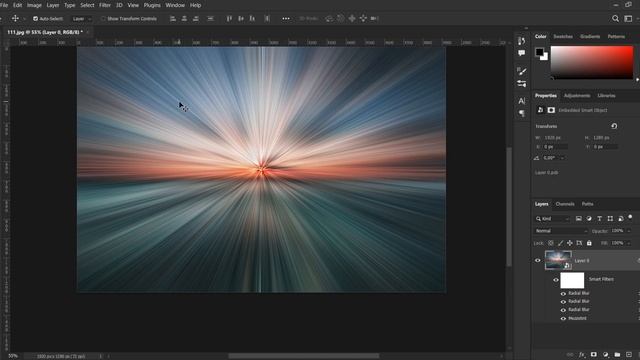Viewport: 640px width, 360px height.
Task: Open the Character panel icon
Action: click(521, 101)
